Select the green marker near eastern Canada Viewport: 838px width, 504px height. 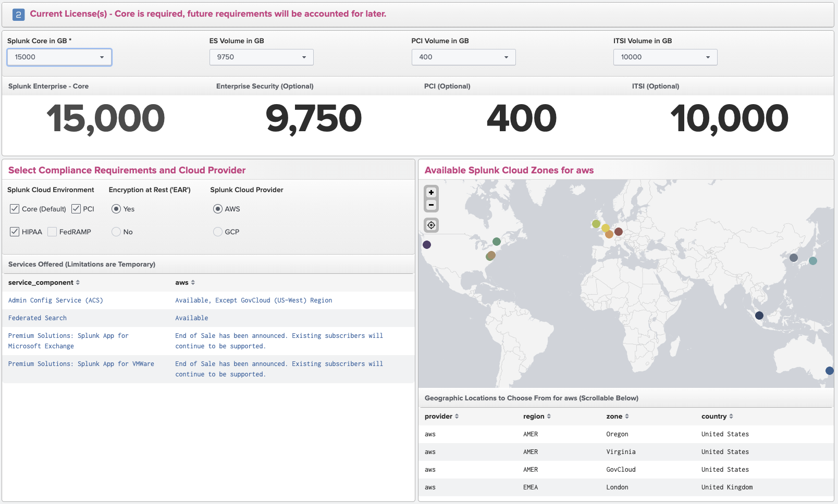(497, 242)
